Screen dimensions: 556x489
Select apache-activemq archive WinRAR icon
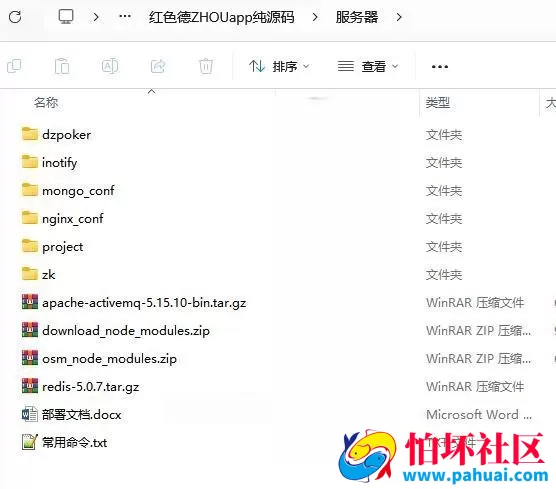click(30, 302)
